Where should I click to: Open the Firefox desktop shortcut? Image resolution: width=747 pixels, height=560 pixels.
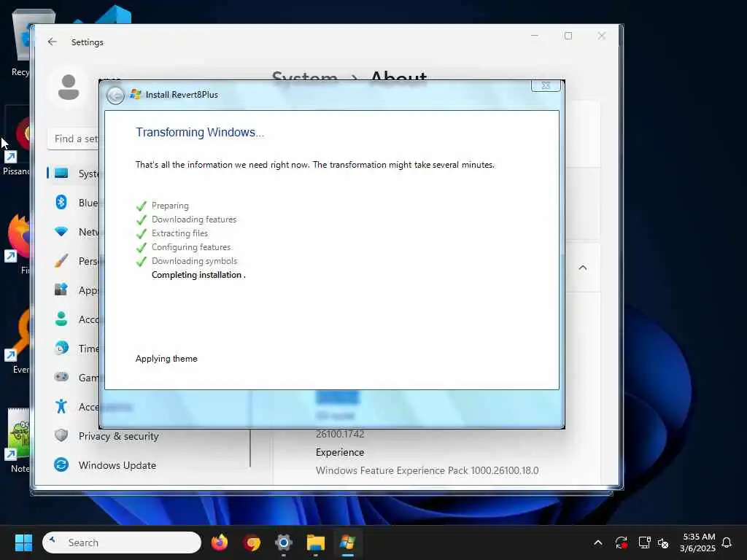20,244
